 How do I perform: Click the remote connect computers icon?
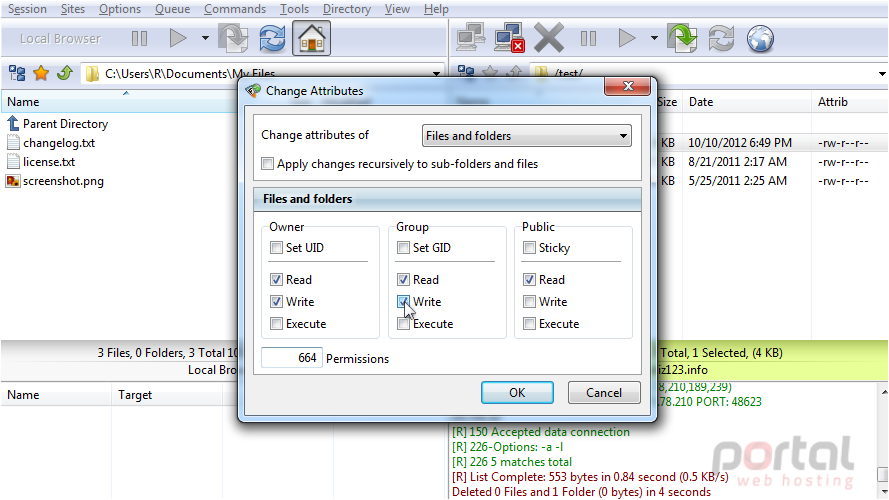click(471, 39)
